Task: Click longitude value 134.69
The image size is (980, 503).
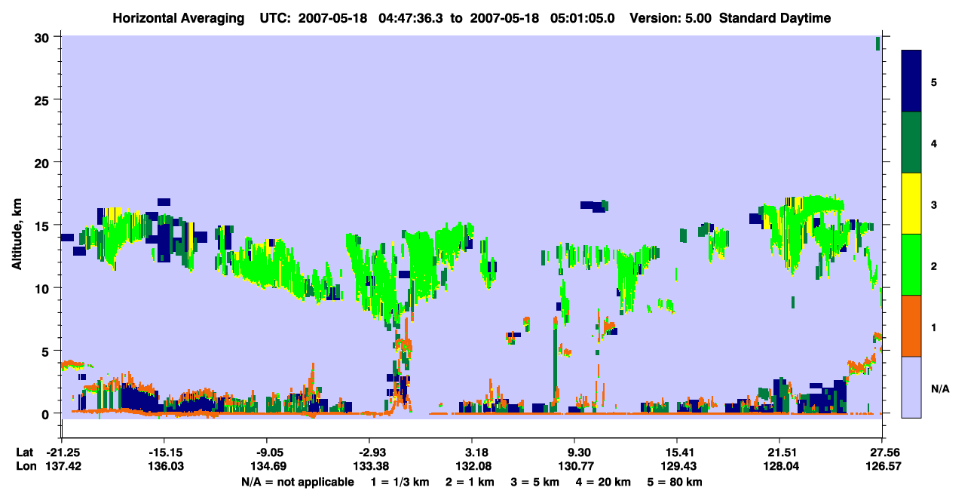Action: pyautogui.click(x=267, y=466)
